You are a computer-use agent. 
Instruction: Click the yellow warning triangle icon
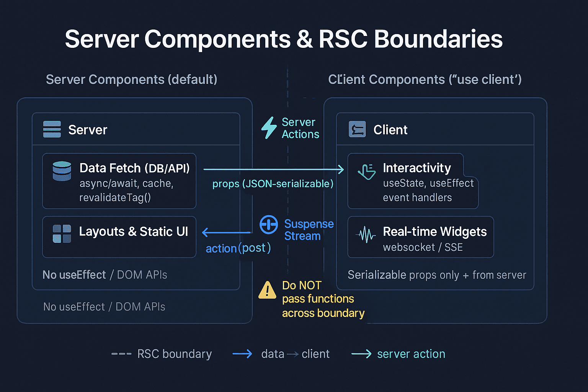[267, 290]
